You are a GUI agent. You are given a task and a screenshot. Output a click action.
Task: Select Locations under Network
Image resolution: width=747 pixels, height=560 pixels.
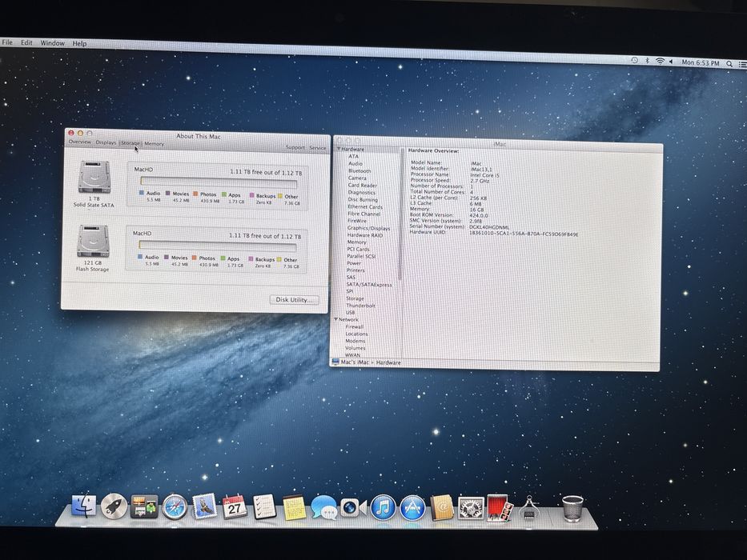coord(356,334)
